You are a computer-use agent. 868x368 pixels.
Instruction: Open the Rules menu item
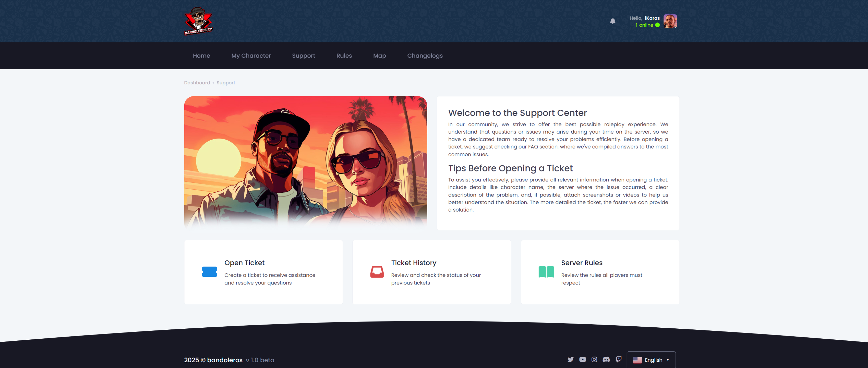[344, 56]
